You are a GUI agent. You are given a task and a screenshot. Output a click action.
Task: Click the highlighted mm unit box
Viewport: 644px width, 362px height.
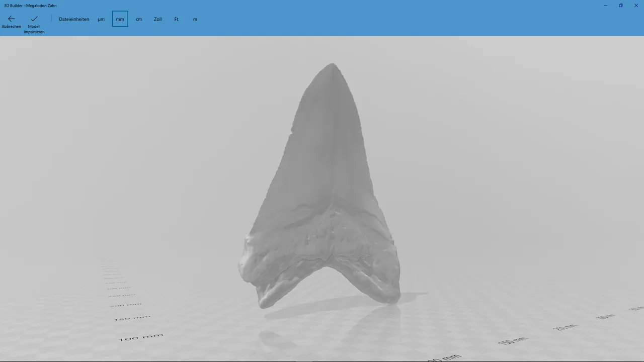(120, 19)
